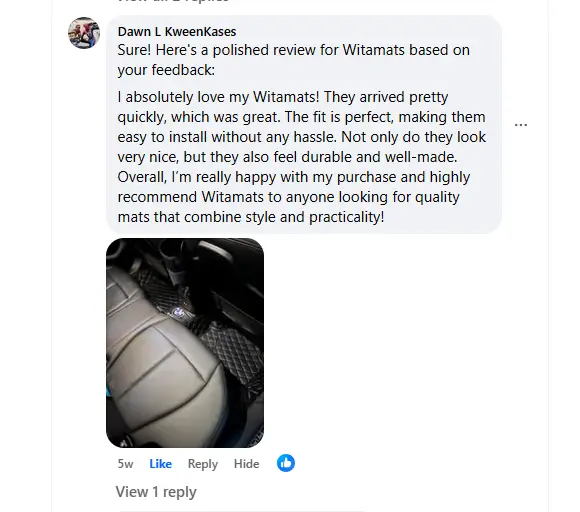Click the glowing logo on the floor mat
The width and height of the screenshot is (580, 512).
click(x=179, y=312)
